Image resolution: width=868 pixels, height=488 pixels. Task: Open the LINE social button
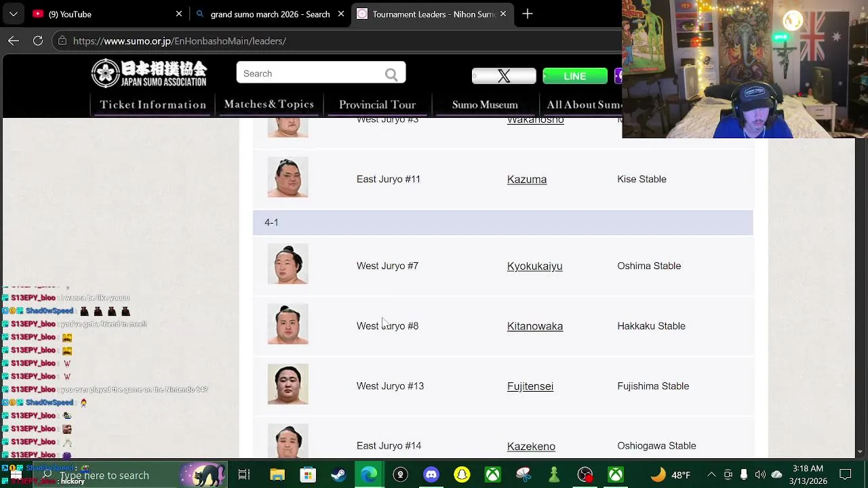(x=575, y=76)
